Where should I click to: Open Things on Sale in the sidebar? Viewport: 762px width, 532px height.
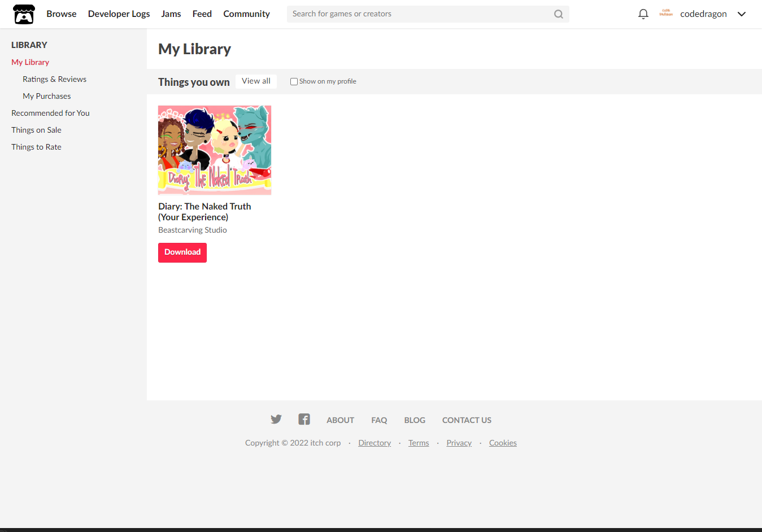click(x=37, y=130)
